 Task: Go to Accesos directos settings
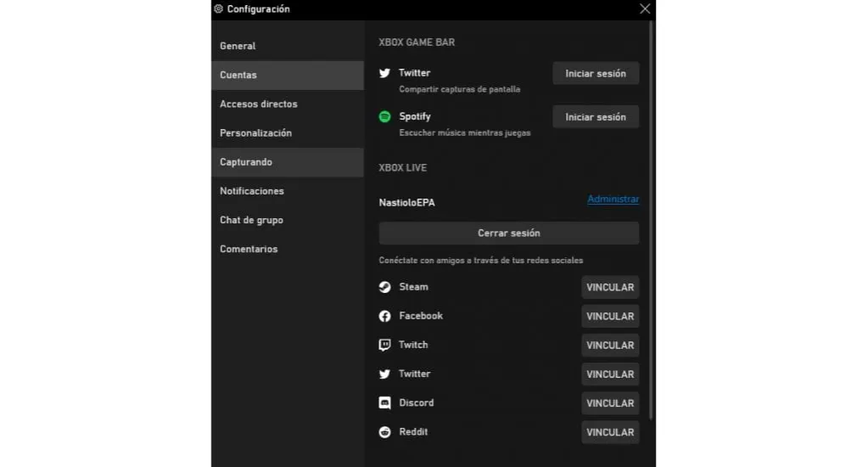(x=288, y=104)
